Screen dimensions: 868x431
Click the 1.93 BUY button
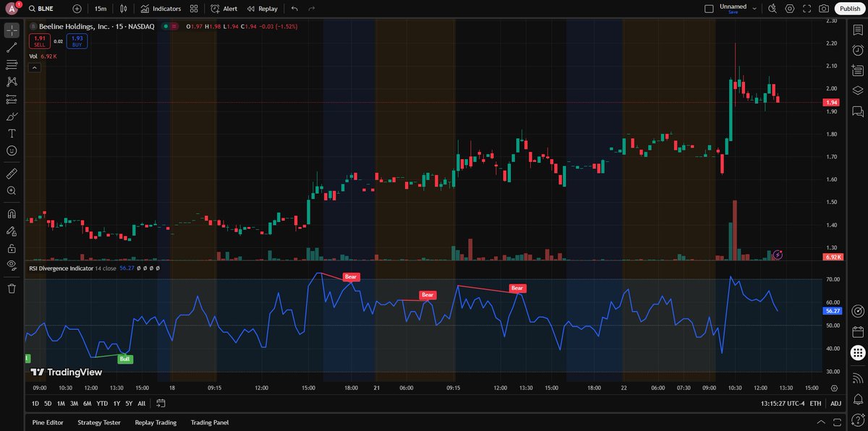pyautogui.click(x=77, y=40)
